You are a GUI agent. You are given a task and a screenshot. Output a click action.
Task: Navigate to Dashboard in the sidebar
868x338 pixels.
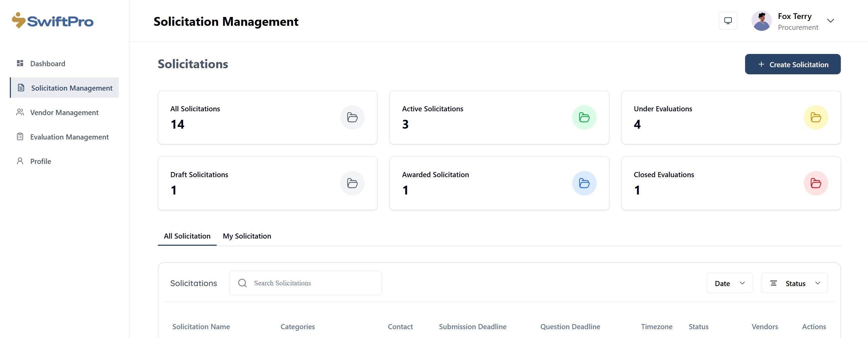click(x=48, y=63)
